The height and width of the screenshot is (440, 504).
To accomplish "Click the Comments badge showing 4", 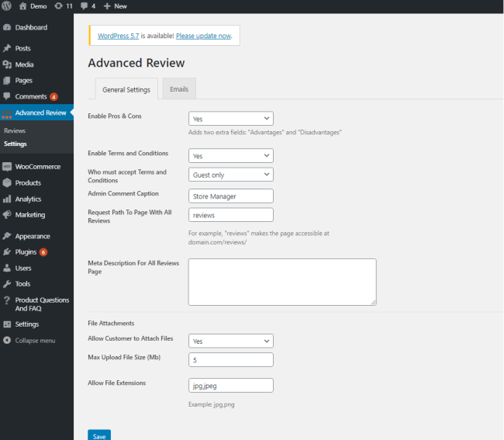I will [54, 96].
